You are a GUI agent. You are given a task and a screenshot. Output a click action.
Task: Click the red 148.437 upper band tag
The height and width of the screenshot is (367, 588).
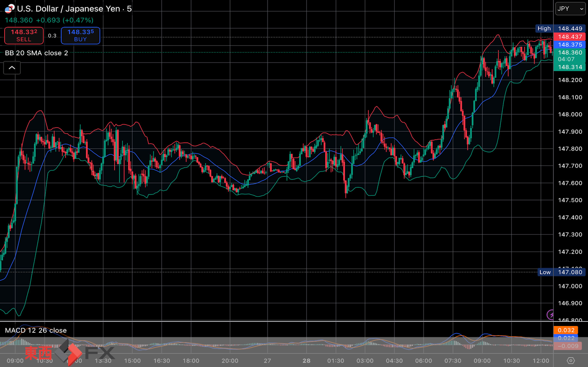click(570, 37)
